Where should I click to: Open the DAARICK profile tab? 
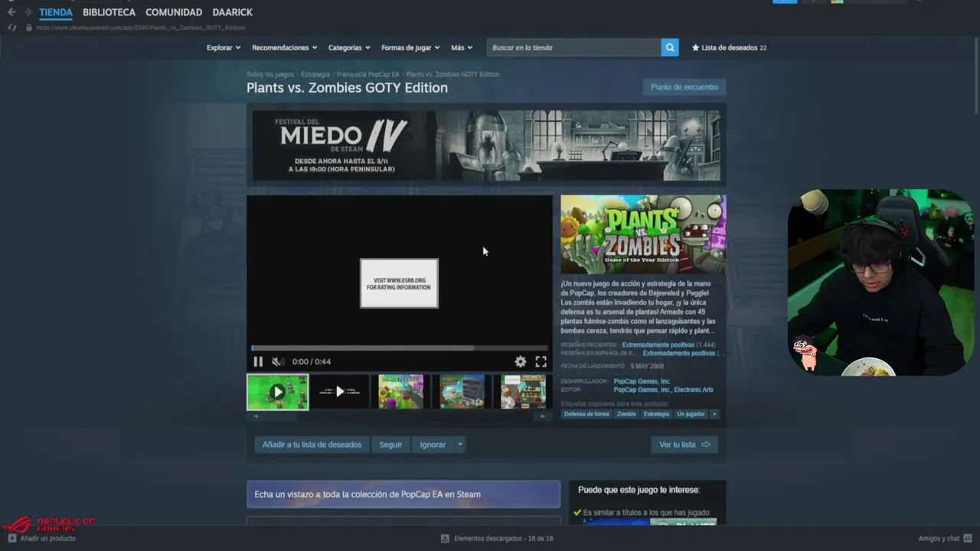(x=233, y=12)
